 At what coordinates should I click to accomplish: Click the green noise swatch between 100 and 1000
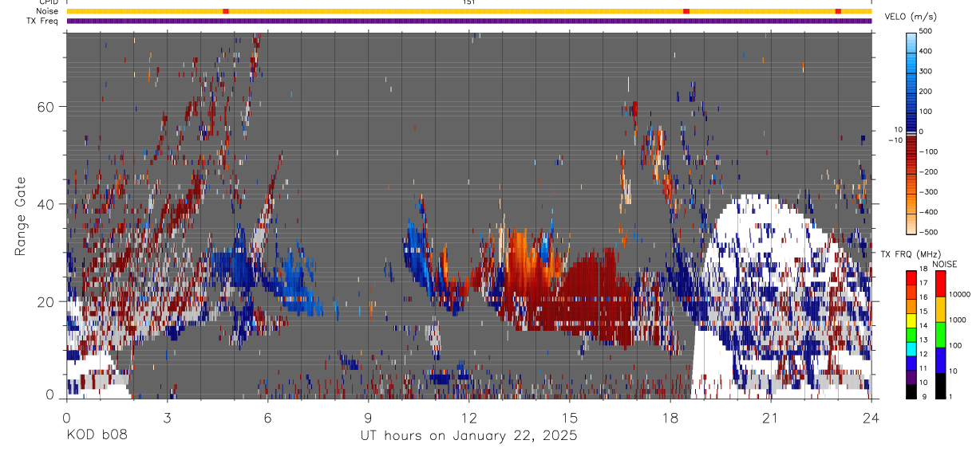941,335
